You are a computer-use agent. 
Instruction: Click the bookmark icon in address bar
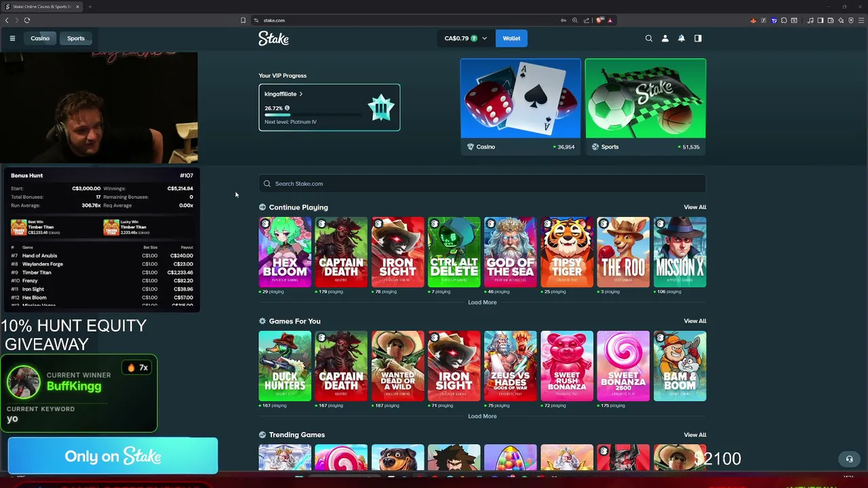click(x=243, y=20)
